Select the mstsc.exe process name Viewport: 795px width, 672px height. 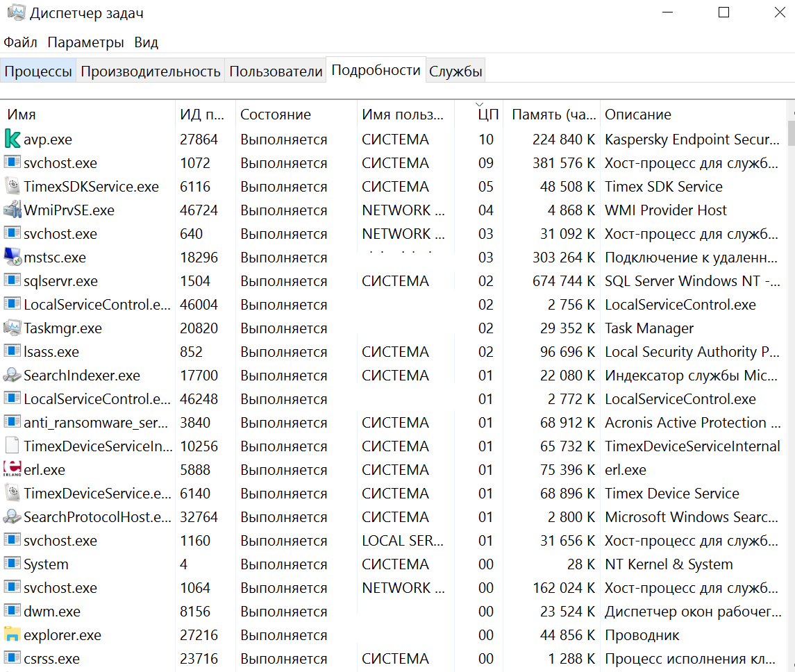[55, 258]
